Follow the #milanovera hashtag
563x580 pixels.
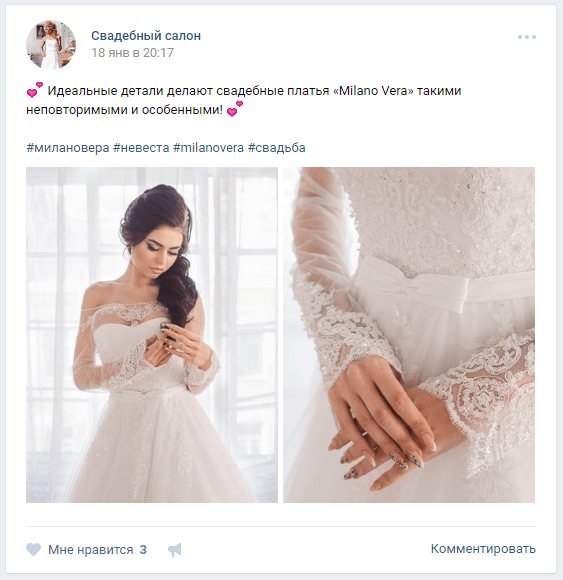209,148
